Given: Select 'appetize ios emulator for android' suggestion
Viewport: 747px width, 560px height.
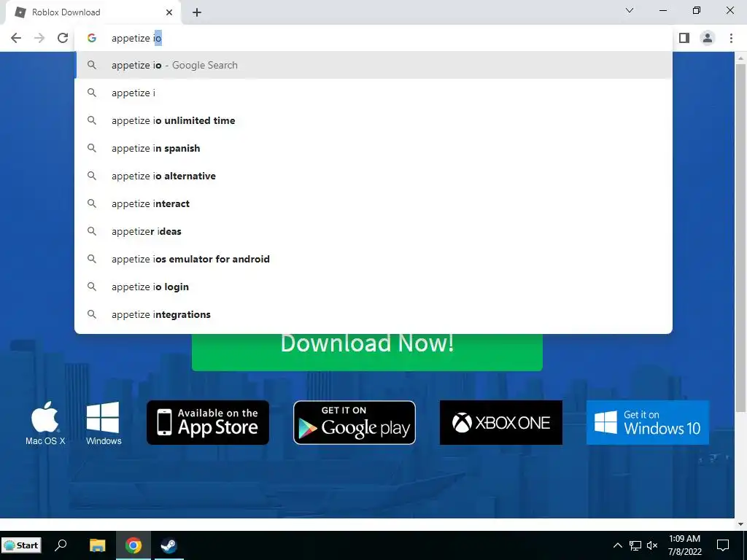Looking at the screenshot, I should (373, 259).
